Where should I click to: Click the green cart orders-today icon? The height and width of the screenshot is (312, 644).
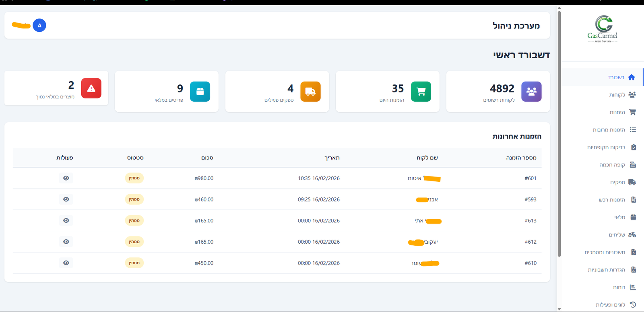(x=421, y=92)
